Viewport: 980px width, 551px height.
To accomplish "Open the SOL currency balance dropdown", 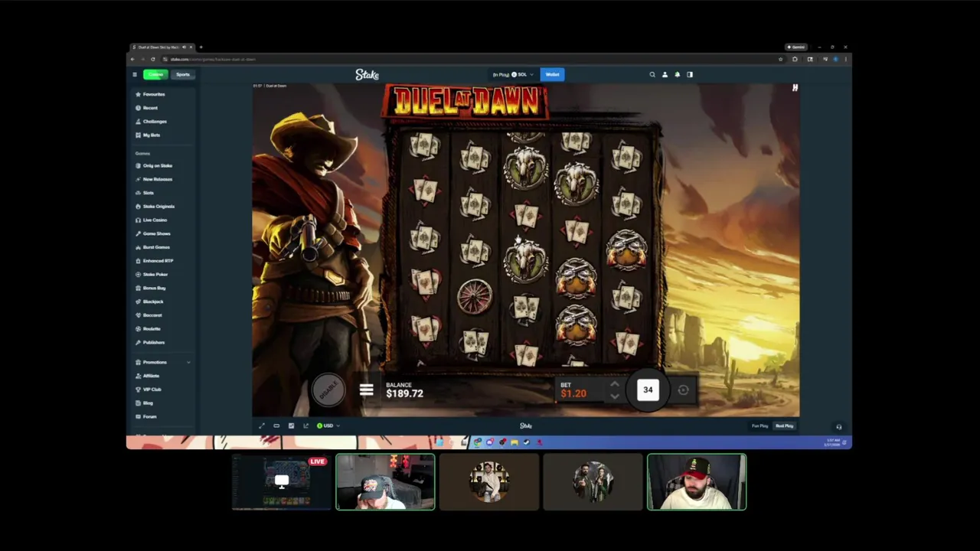I will [514, 74].
